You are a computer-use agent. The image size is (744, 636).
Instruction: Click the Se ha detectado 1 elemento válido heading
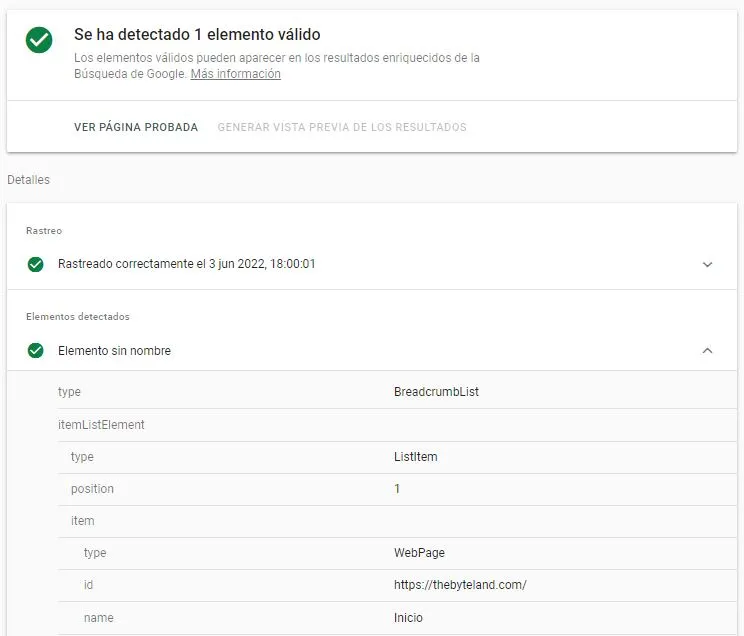point(197,35)
